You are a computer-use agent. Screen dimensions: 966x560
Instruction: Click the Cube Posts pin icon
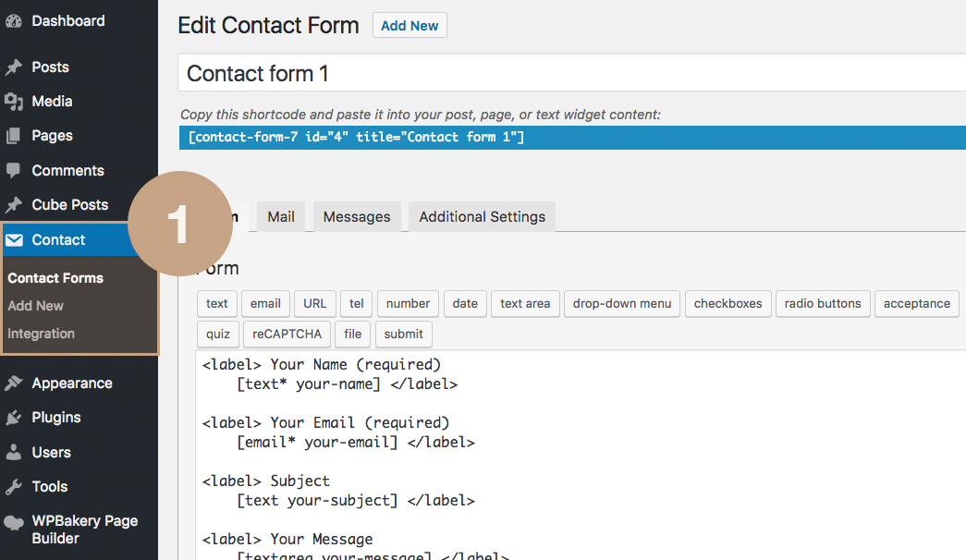click(13, 204)
